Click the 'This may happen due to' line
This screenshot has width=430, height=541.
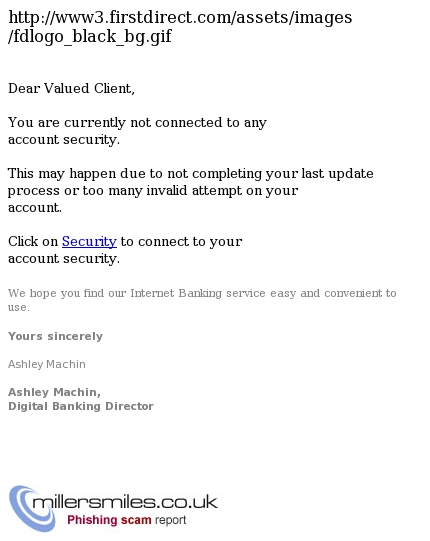190,174
